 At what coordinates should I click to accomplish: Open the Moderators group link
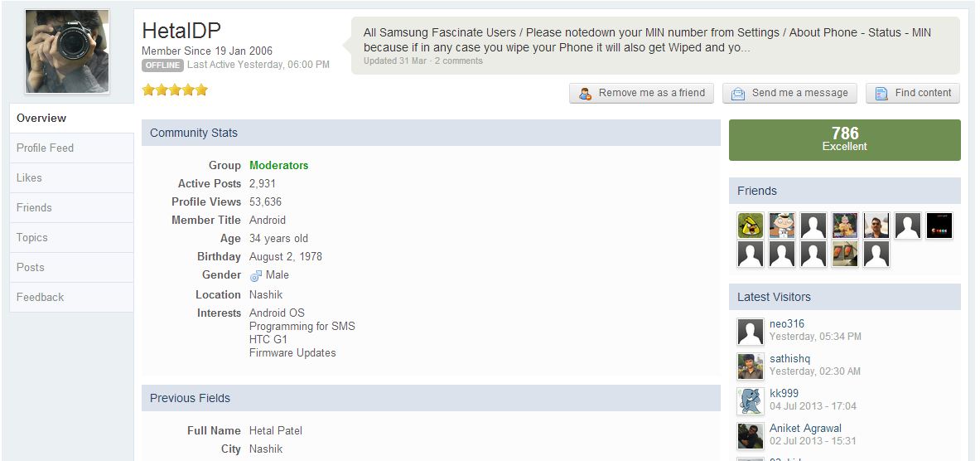coord(278,165)
